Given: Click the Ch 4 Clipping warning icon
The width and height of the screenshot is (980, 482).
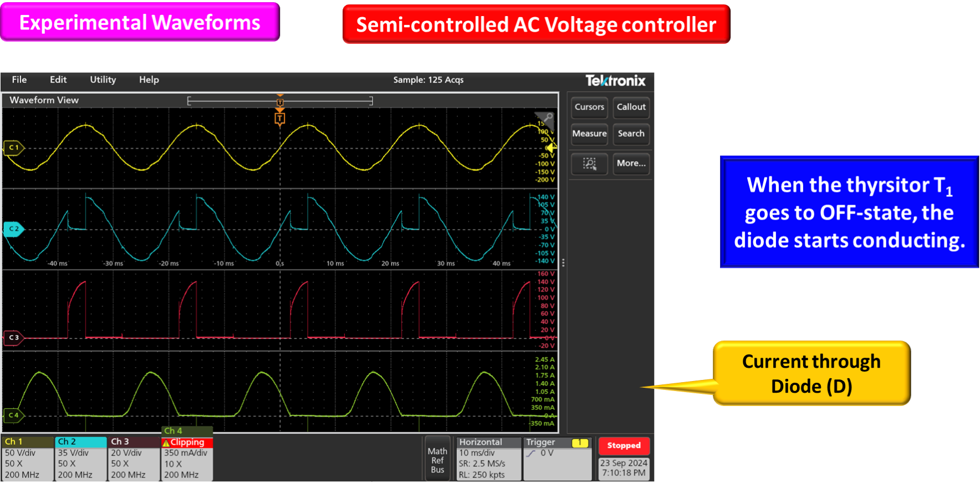Looking at the screenshot, I should tap(166, 443).
